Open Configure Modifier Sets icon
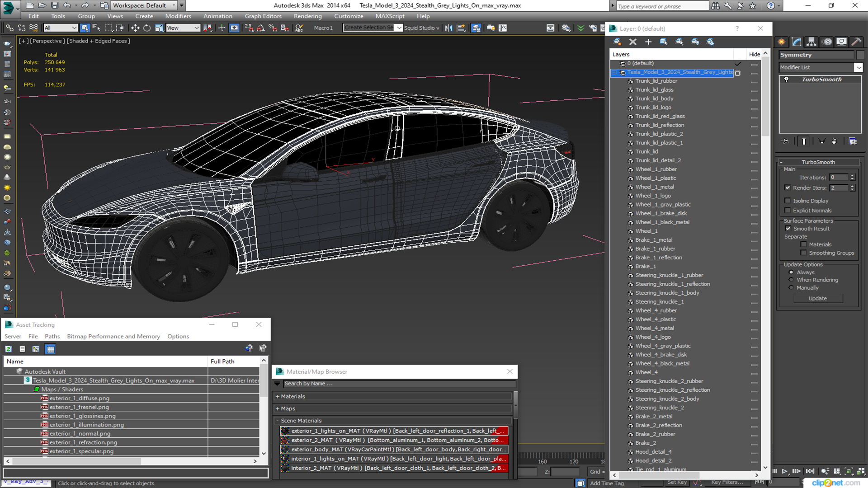868x488 pixels. click(x=853, y=141)
